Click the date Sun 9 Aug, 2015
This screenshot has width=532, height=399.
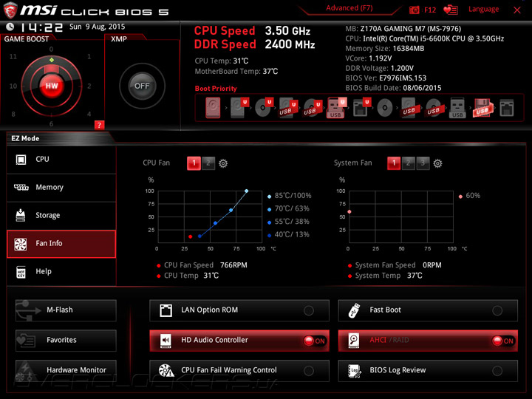(x=97, y=27)
